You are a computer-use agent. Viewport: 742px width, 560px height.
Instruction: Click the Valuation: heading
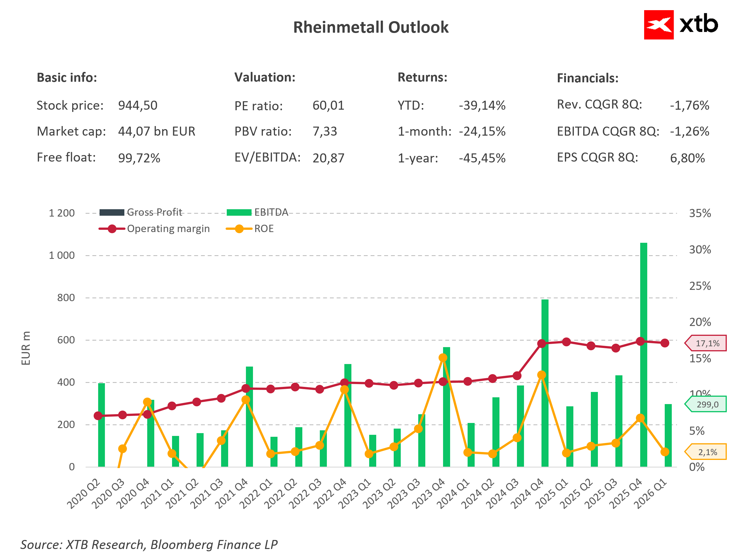265,78
